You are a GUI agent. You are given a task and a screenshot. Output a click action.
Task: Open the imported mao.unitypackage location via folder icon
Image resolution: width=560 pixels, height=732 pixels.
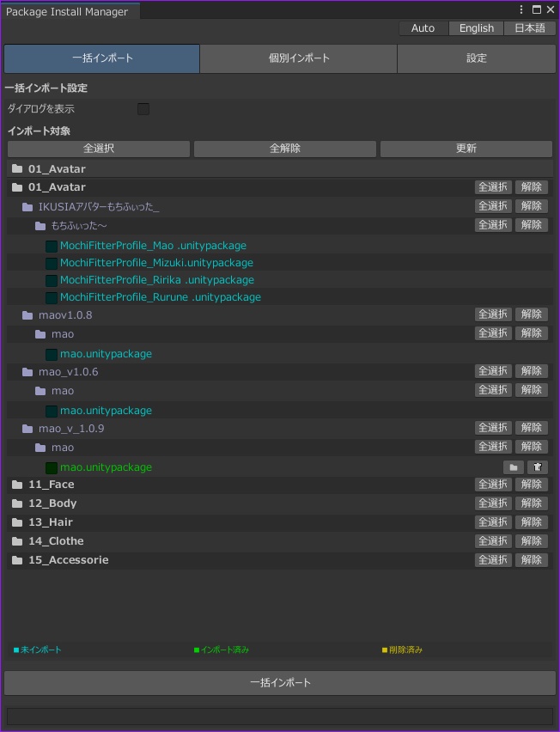tap(513, 467)
